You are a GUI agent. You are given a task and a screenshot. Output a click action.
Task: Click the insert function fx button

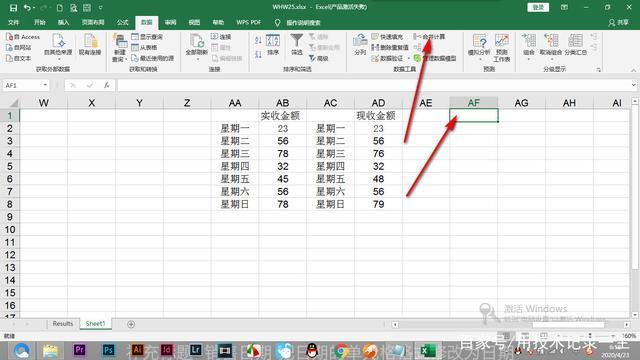tap(107, 85)
